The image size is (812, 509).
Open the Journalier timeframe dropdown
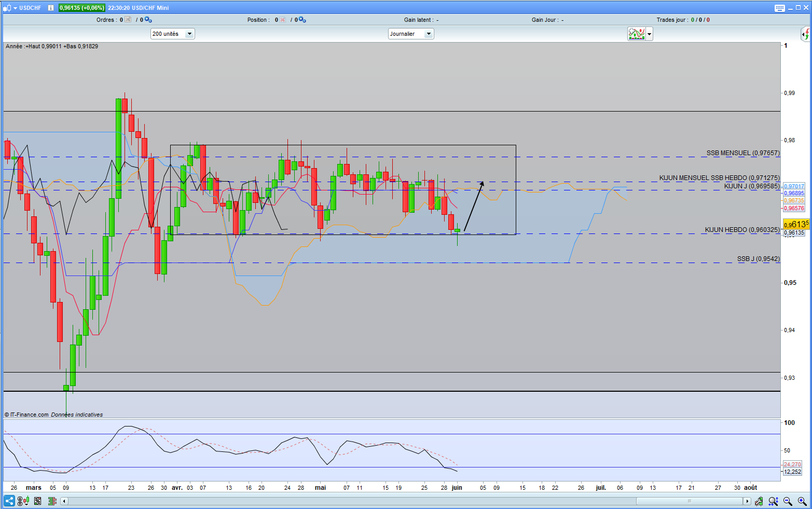tap(411, 34)
